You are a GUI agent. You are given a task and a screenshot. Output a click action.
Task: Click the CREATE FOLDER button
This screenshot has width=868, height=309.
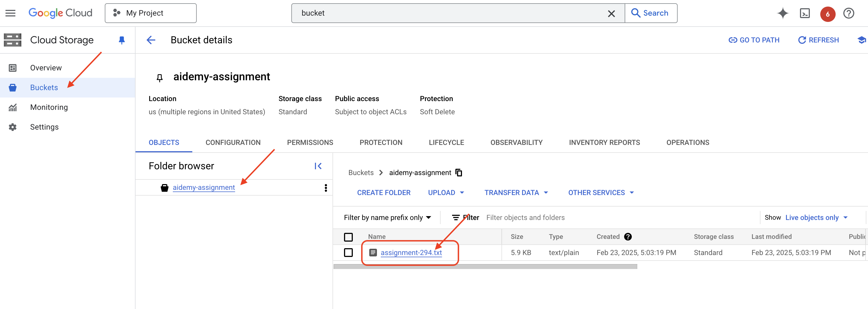coord(384,193)
